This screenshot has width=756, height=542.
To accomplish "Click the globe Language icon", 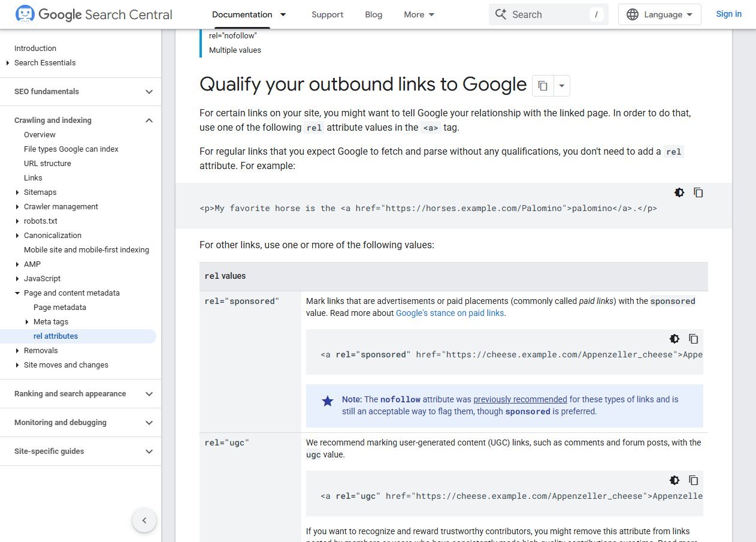I will coord(633,14).
